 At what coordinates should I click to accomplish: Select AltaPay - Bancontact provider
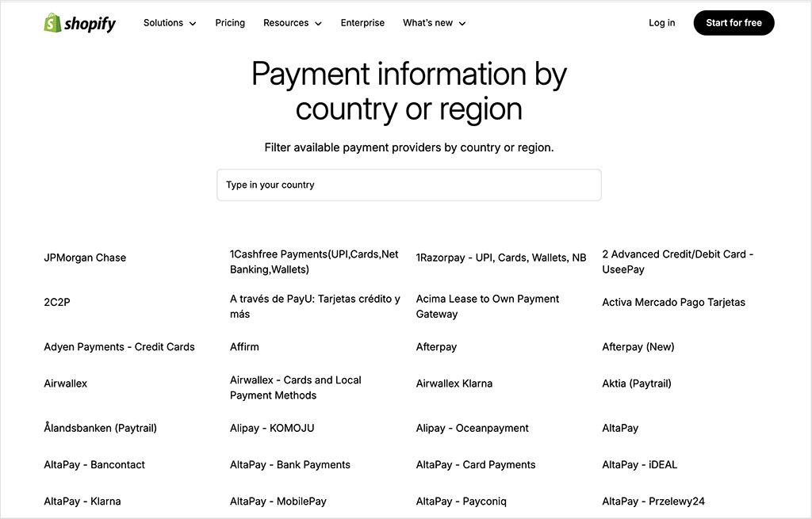click(94, 464)
